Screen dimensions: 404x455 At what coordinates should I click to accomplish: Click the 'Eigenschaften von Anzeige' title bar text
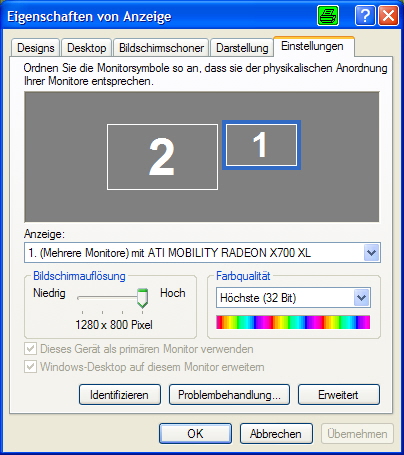[89, 17]
